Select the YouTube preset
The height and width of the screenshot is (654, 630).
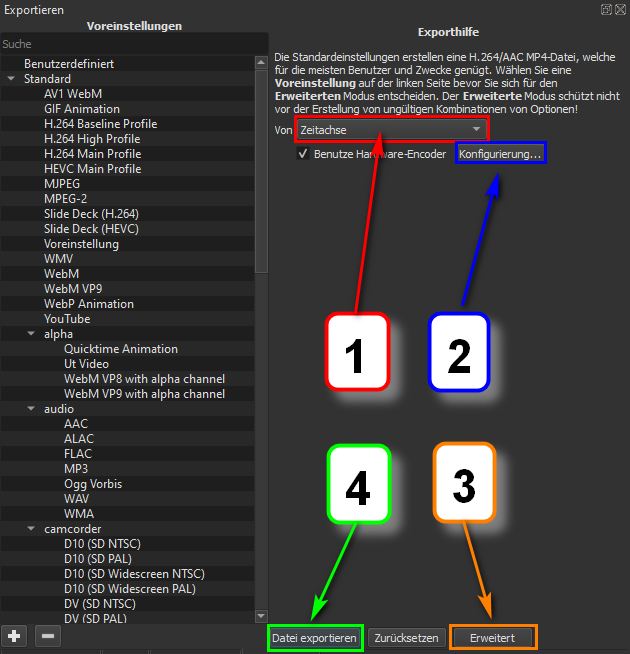tap(67, 319)
